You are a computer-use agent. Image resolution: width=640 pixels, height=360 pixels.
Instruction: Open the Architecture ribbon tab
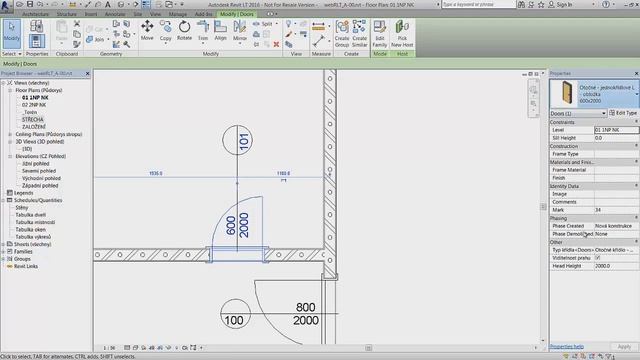click(36, 14)
